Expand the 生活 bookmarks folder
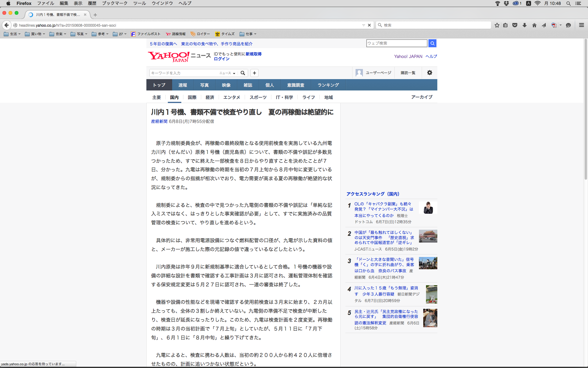The width and height of the screenshot is (588, 368). click(12, 34)
